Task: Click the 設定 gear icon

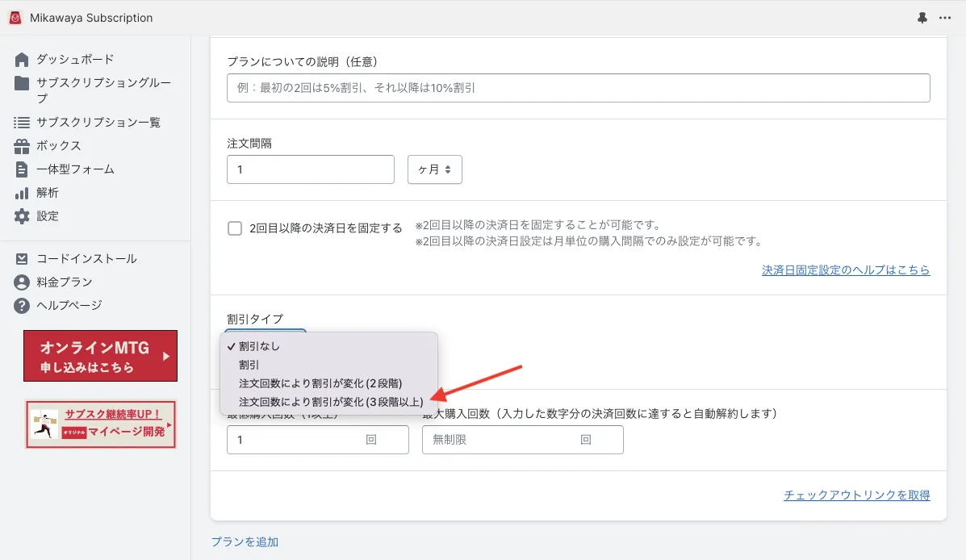Action: [22, 216]
